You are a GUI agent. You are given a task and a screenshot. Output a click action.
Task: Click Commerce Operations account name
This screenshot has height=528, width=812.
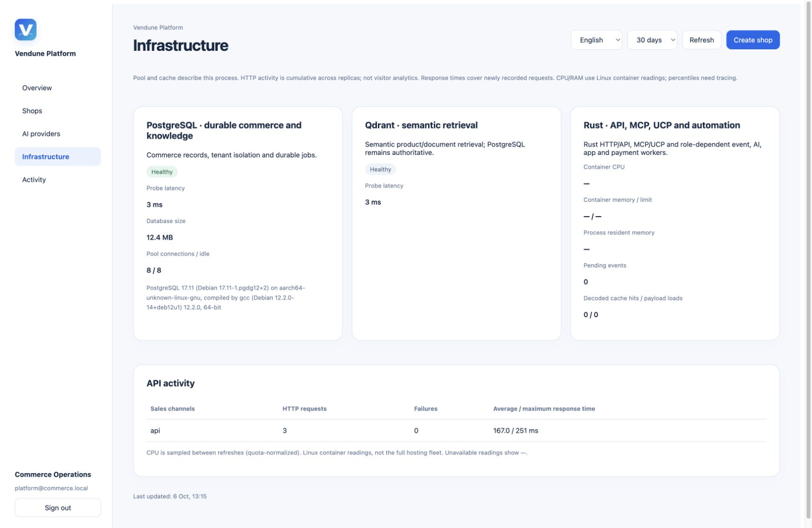[x=53, y=474]
